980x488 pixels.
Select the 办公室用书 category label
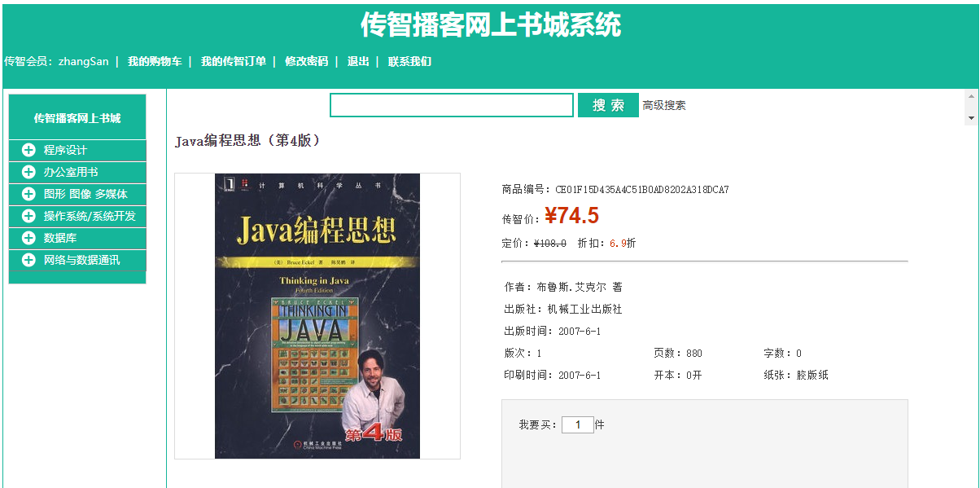point(71,172)
